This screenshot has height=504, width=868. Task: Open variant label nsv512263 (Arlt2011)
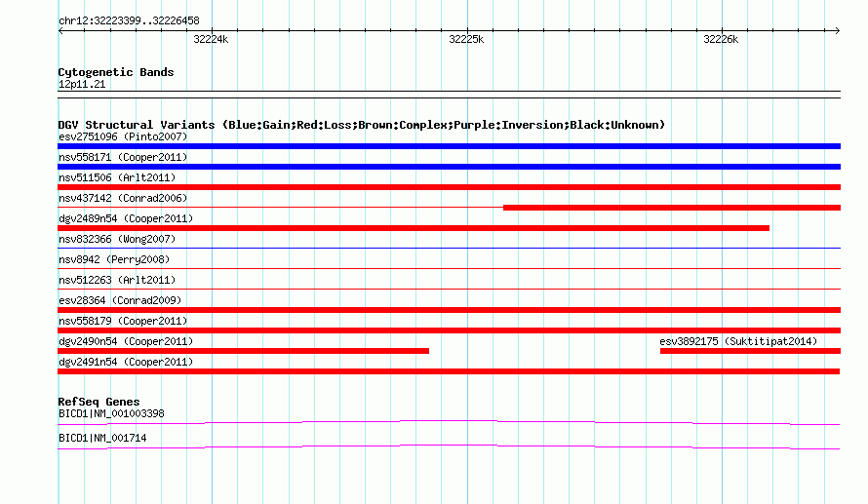(117, 280)
